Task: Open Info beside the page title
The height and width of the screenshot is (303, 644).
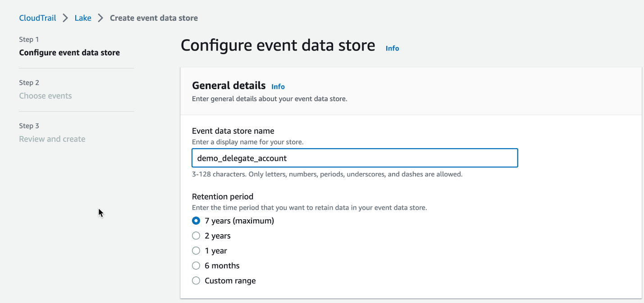Action: point(392,48)
